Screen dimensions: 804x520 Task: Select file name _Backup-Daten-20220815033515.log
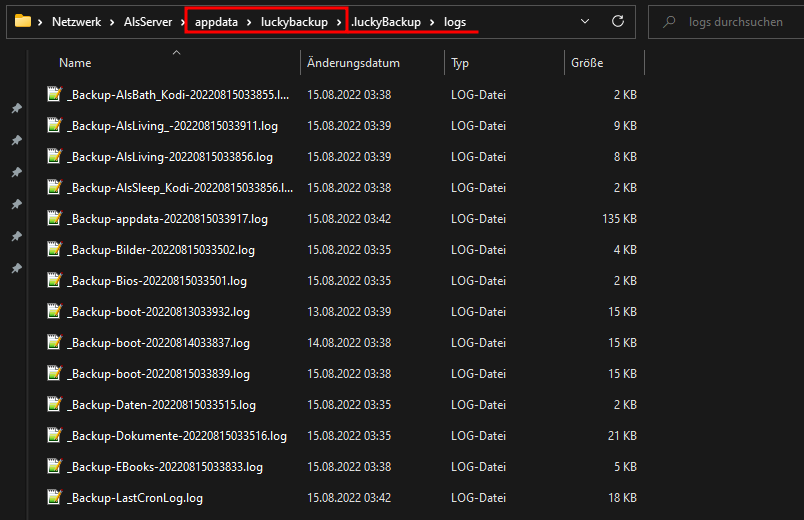coord(162,405)
